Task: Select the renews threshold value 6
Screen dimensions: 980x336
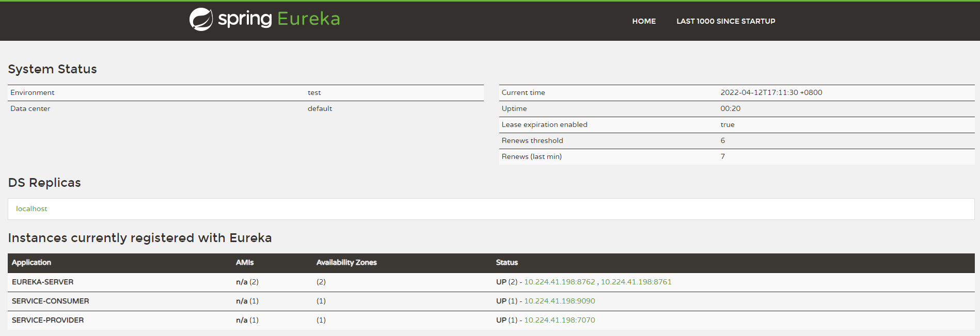Action: pos(723,140)
